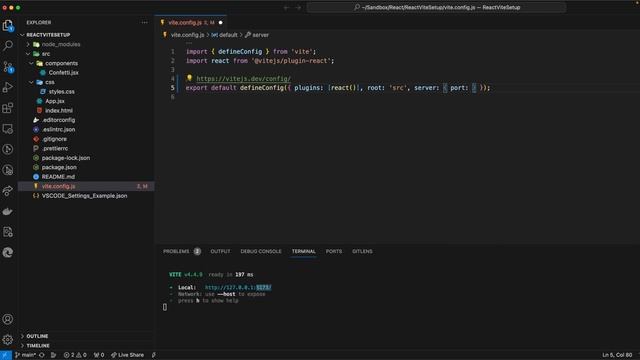The height and width of the screenshot is (360, 640).
Task: Select vite.config.js editor tab
Action: [191, 23]
